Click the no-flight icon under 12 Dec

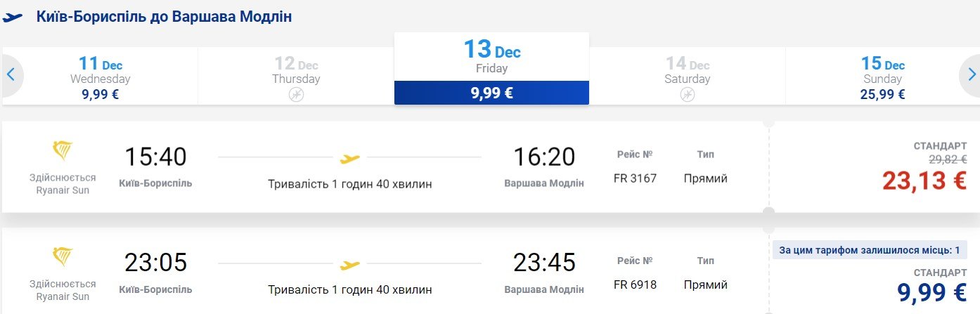pos(297,95)
